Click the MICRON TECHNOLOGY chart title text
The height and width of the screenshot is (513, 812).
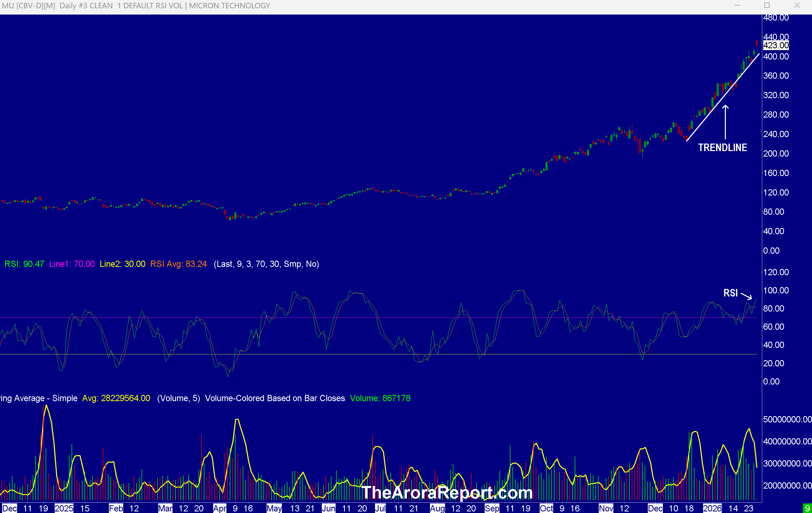coord(229,6)
